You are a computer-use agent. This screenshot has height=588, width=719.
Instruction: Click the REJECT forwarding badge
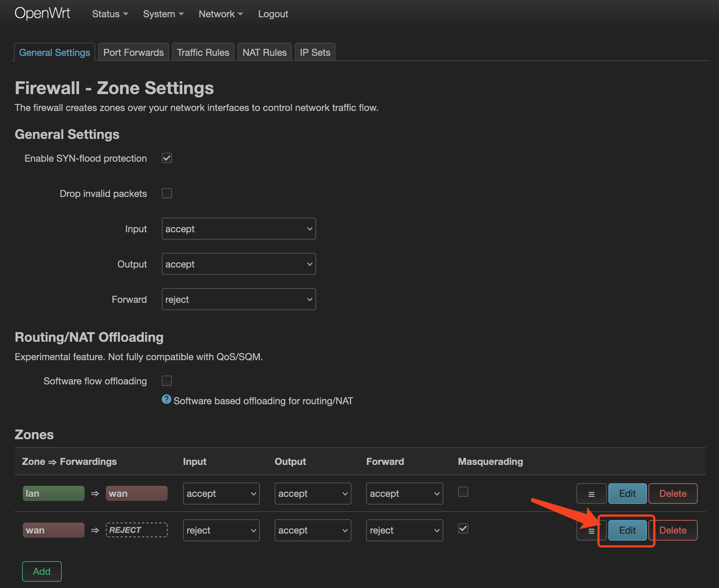point(137,530)
